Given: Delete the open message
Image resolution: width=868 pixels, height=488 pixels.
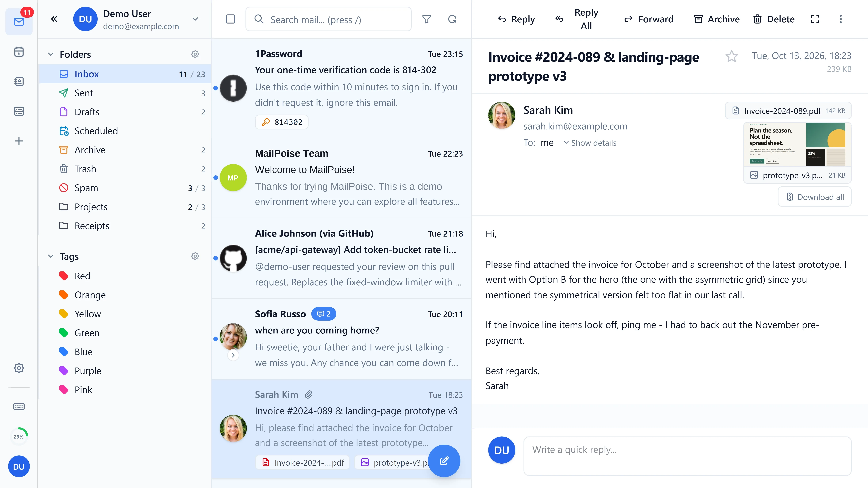Looking at the screenshot, I should [x=774, y=19].
